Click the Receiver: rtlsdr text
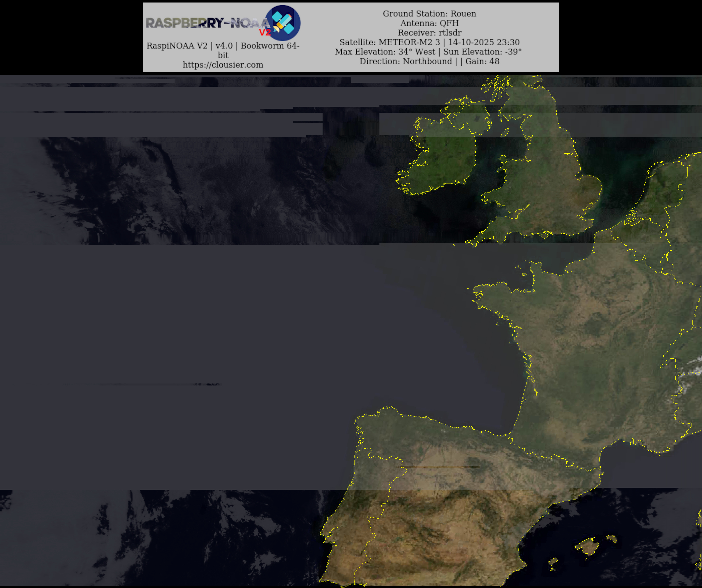Viewport: 702px width, 588px height. pos(429,33)
